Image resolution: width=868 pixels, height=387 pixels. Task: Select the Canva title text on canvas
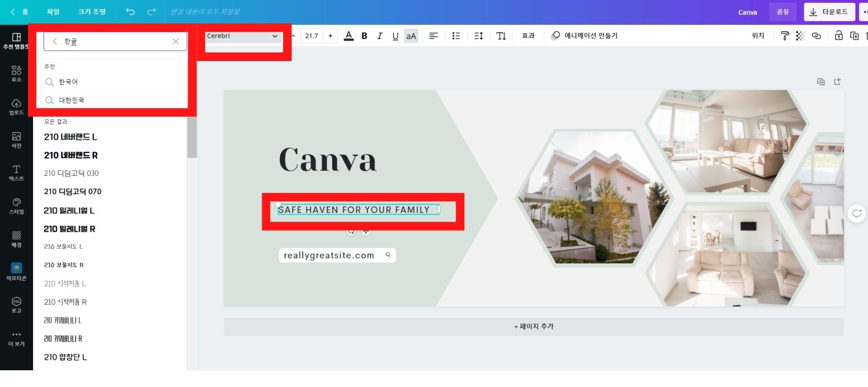328,159
